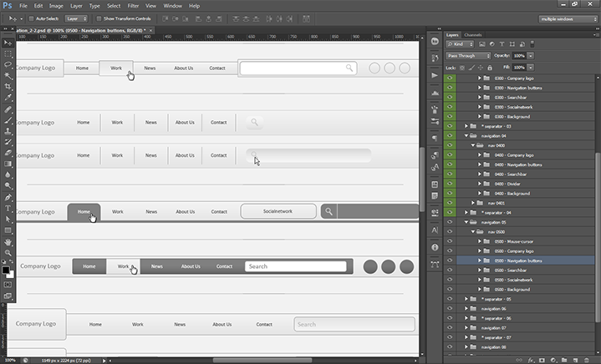Enable the Auto-Select checkbox
Image resolution: width=601 pixels, height=364 pixels.
30,18
